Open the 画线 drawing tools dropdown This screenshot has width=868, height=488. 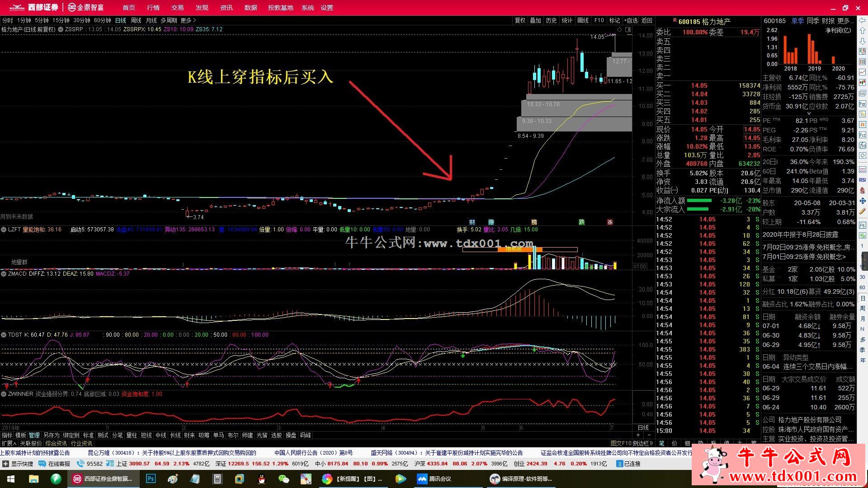[x=583, y=20]
